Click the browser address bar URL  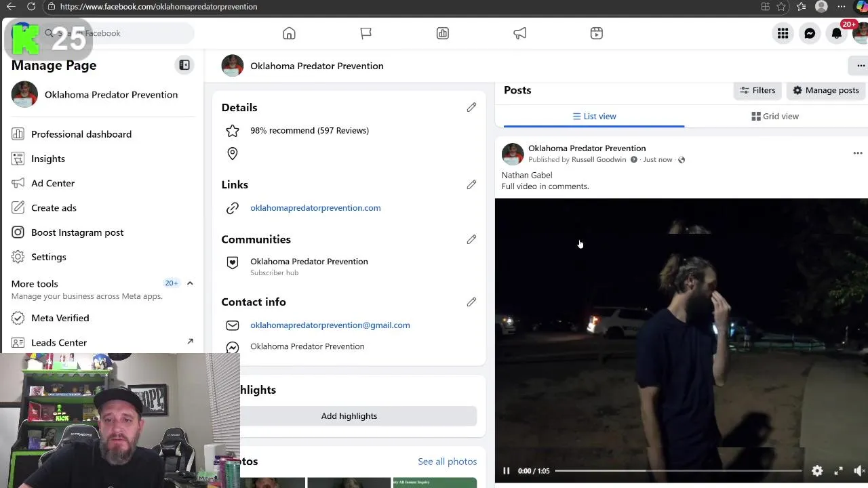coord(159,7)
